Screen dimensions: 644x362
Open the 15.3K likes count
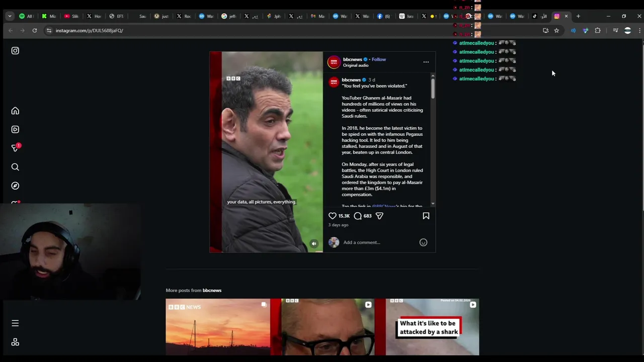344,216
